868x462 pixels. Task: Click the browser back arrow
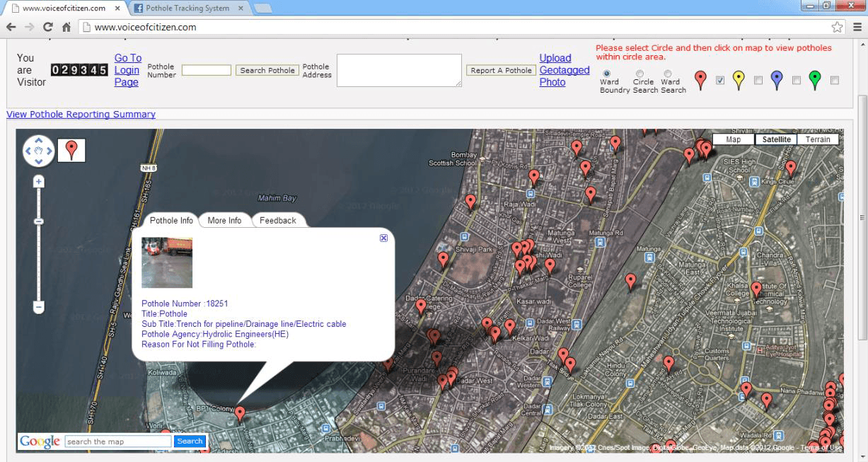point(11,27)
